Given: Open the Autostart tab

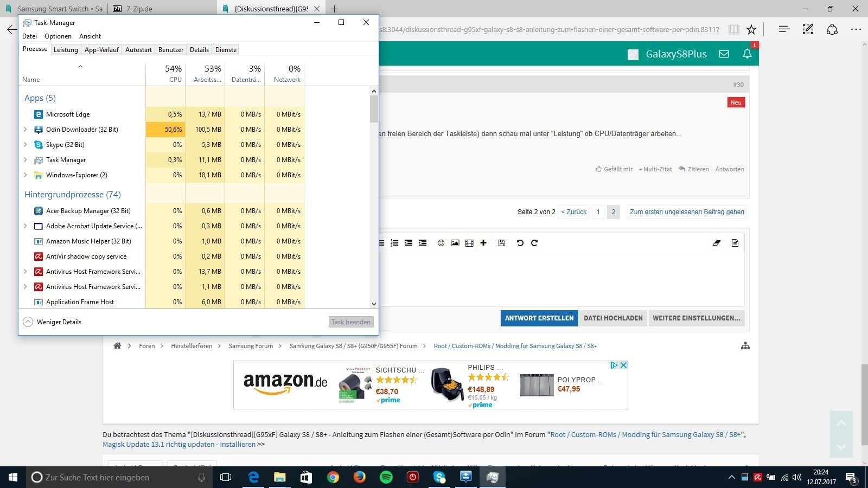Looking at the screenshot, I should (x=138, y=49).
